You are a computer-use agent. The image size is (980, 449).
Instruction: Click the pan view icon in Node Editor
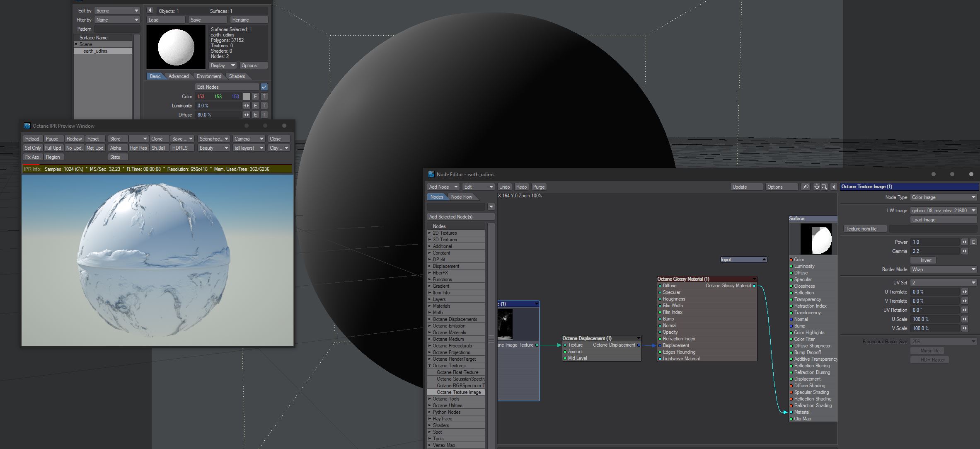pos(817,187)
